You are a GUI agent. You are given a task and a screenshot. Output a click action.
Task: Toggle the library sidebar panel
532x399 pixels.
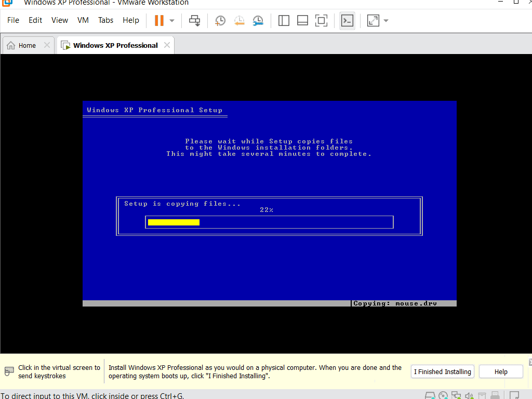coord(284,20)
